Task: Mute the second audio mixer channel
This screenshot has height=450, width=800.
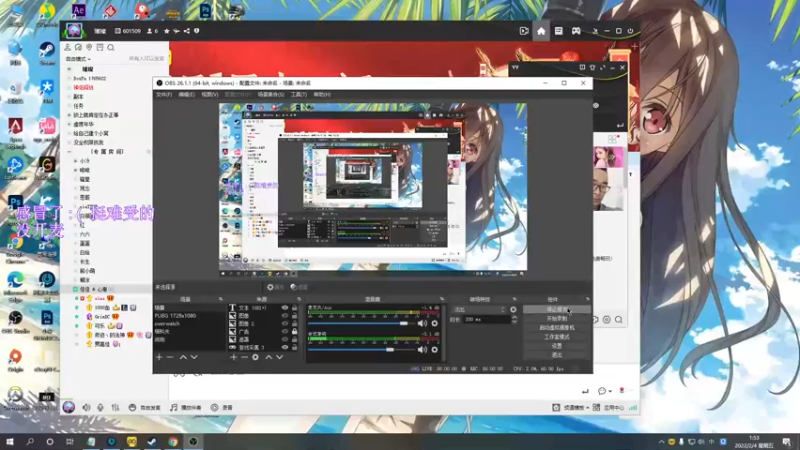Action: [x=422, y=349]
